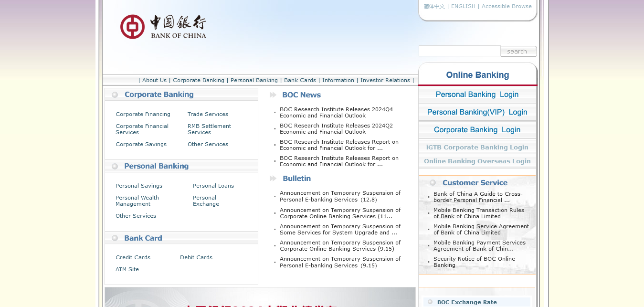Screen dimensions: 644x307
Task: Go to Bank Cards in the navigation bar
Action: (300, 80)
